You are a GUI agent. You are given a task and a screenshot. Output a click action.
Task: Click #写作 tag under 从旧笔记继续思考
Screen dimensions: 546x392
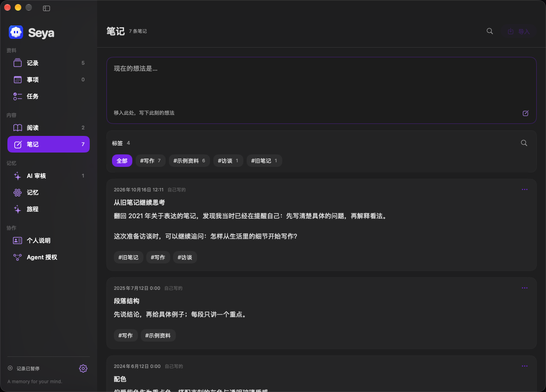(x=158, y=257)
